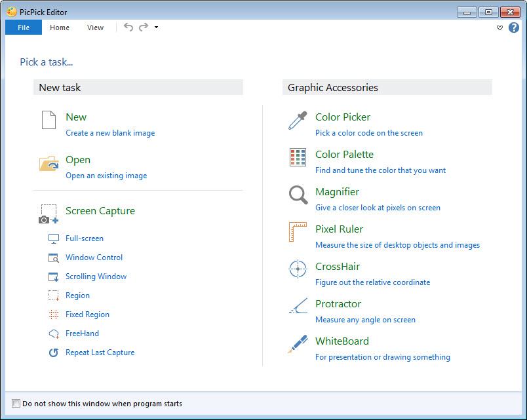This screenshot has height=420, width=527.
Task: Choose FreeHand capture link
Action: pos(83,334)
